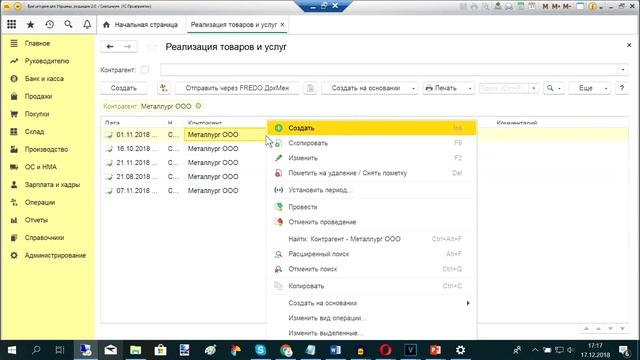Open Продажи section in sidebar

[38, 96]
